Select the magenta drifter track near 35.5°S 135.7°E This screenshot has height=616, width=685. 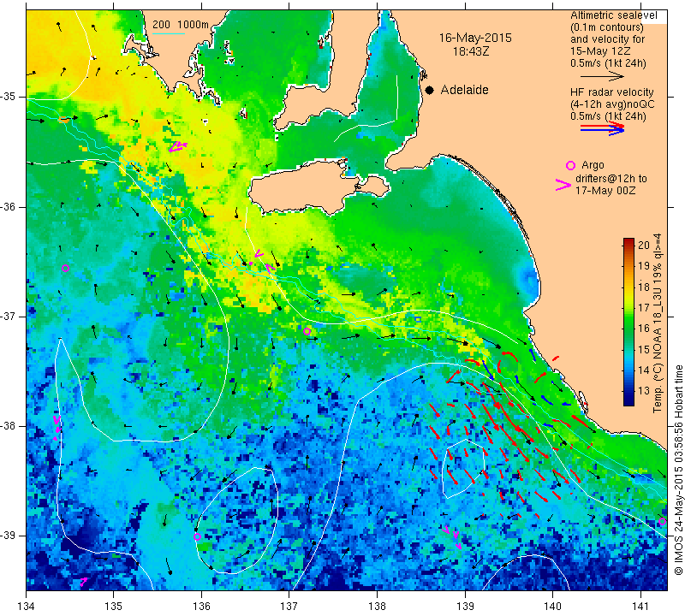coord(178,146)
